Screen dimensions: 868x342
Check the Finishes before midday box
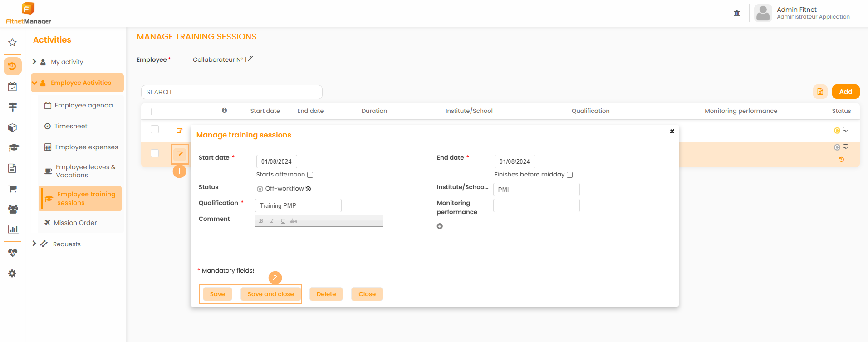pos(570,175)
